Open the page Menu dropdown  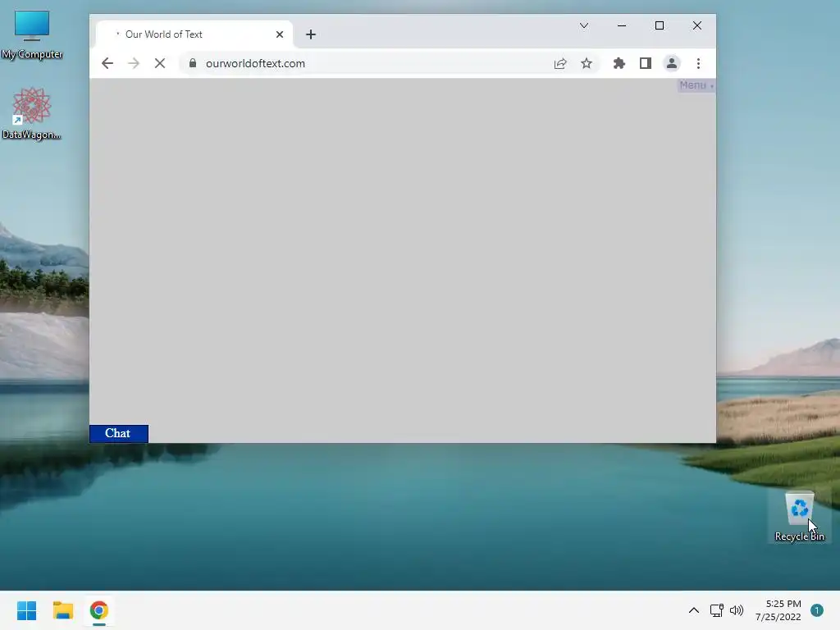click(696, 85)
